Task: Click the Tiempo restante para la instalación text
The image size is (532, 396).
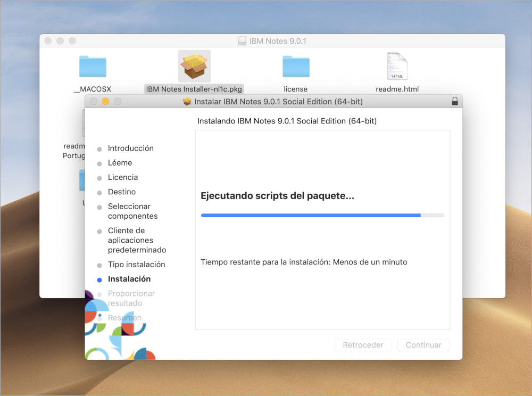Action: click(x=304, y=262)
